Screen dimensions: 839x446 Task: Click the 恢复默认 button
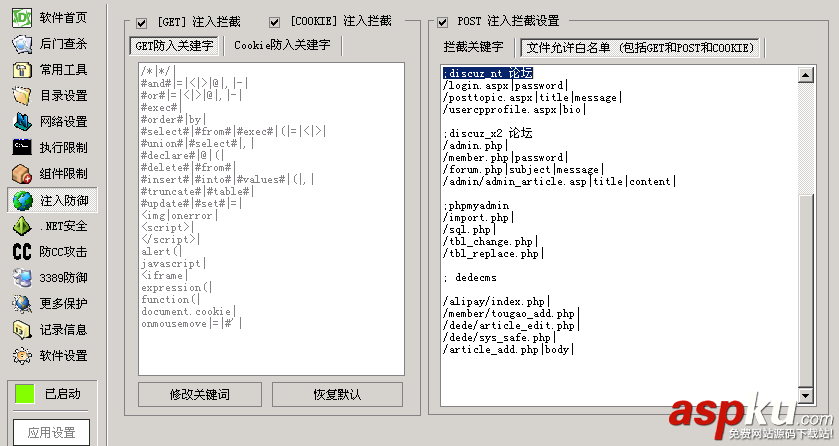click(337, 395)
